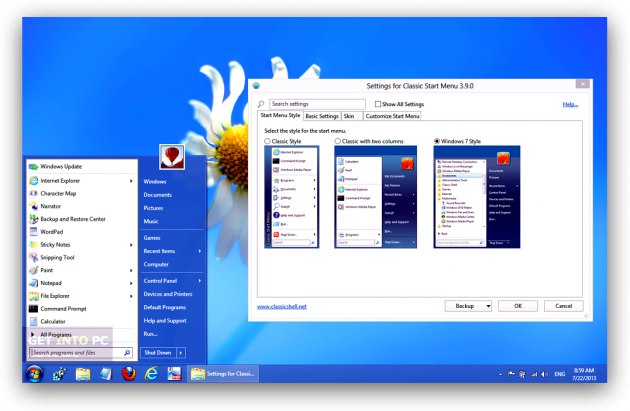Viewport: 630px width, 411px height.
Task: Click the Classic with two columns preview
Action: [375, 197]
